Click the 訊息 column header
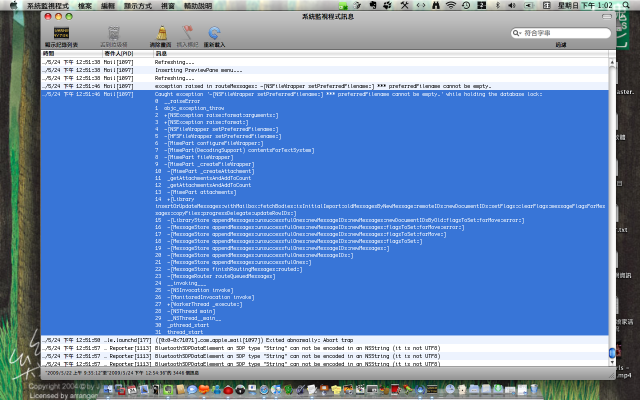This screenshot has height=400, width=640. click(x=381, y=53)
